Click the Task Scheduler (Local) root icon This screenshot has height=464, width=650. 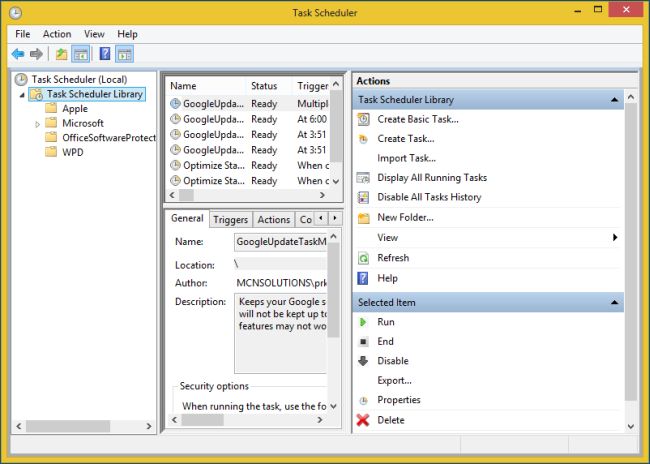(x=21, y=79)
